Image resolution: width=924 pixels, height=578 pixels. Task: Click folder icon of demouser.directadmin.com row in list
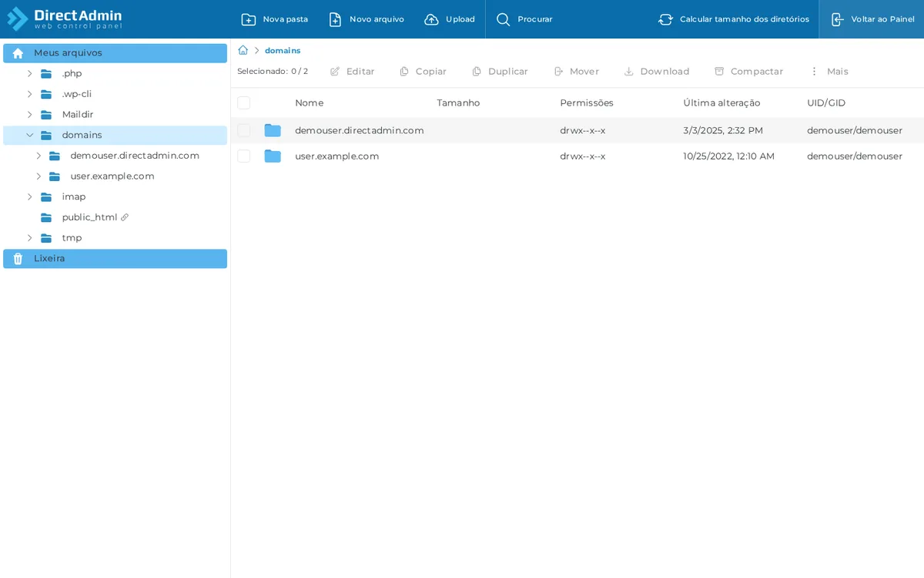point(273,130)
